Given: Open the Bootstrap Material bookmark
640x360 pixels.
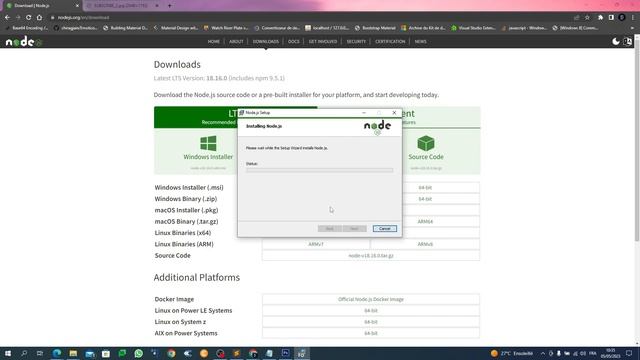Looking at the screenshot, I should point(375,28).
